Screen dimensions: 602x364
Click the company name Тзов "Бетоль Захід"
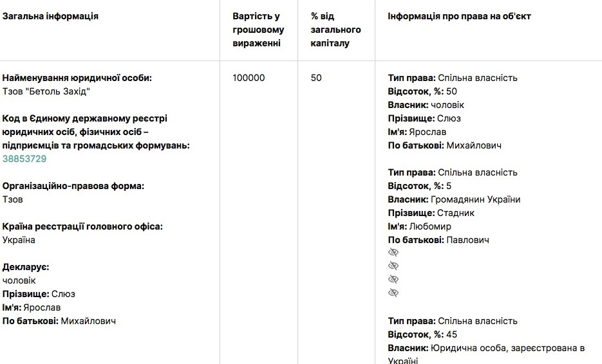[46, 91]
